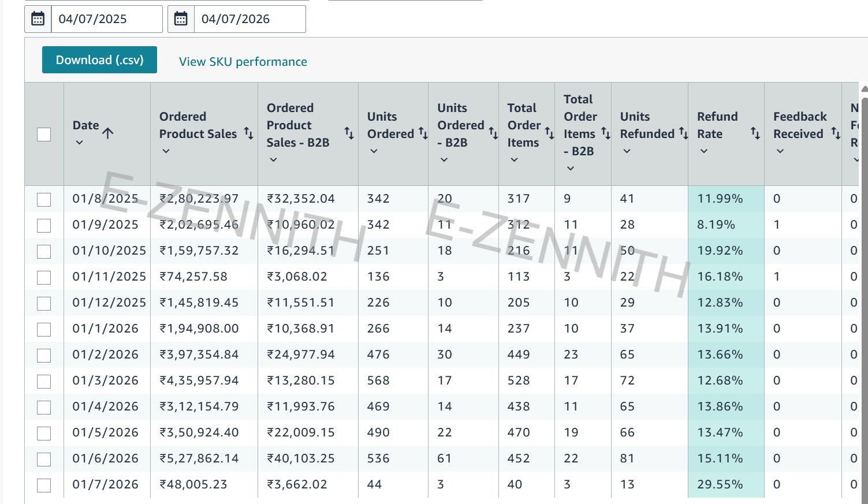The width and height of the screenshot is (868, 504).
Task: Check the 01/10/2025 row checkbox
Action: pyautogui.click(x=44, y=252)
